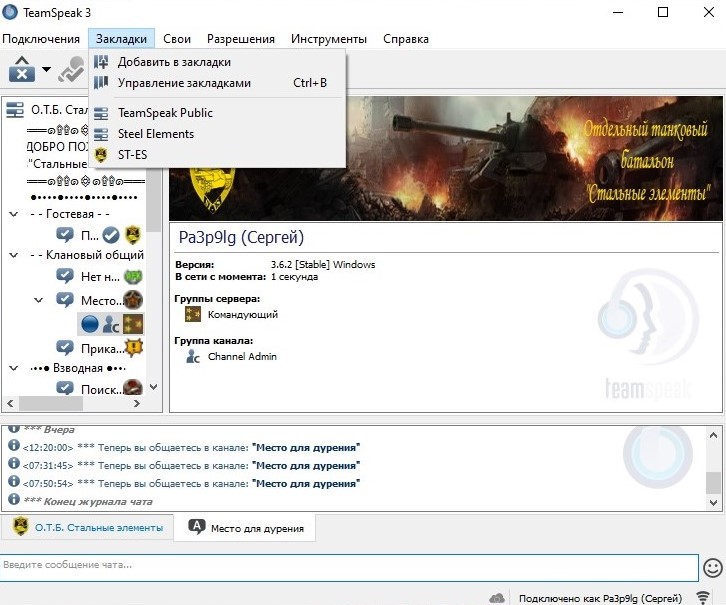Click the star badge on Место... channel
This screenshot has width=726, height=605.
(133, 299)
